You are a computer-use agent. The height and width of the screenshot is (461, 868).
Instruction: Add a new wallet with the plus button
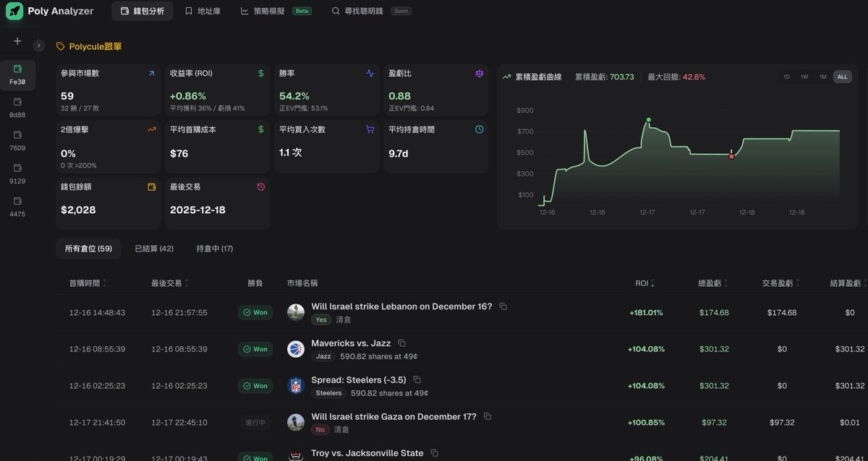click(16, 41)
